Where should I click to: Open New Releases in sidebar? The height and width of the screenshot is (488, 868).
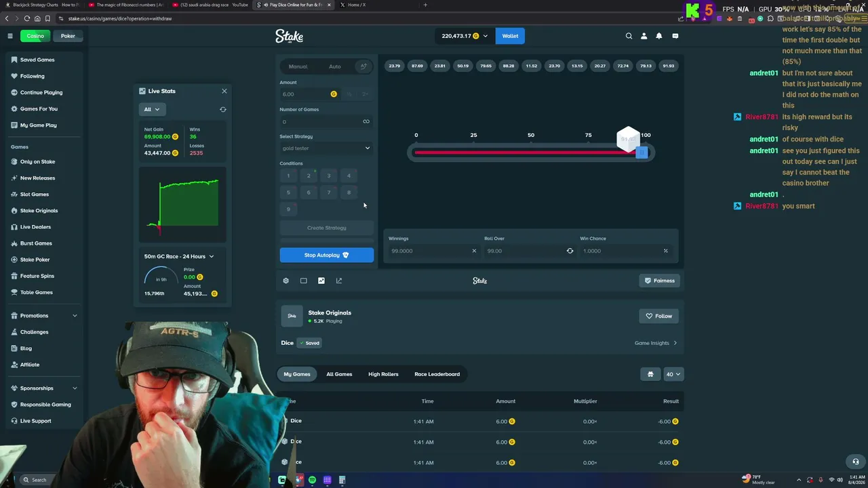[37, 178]
